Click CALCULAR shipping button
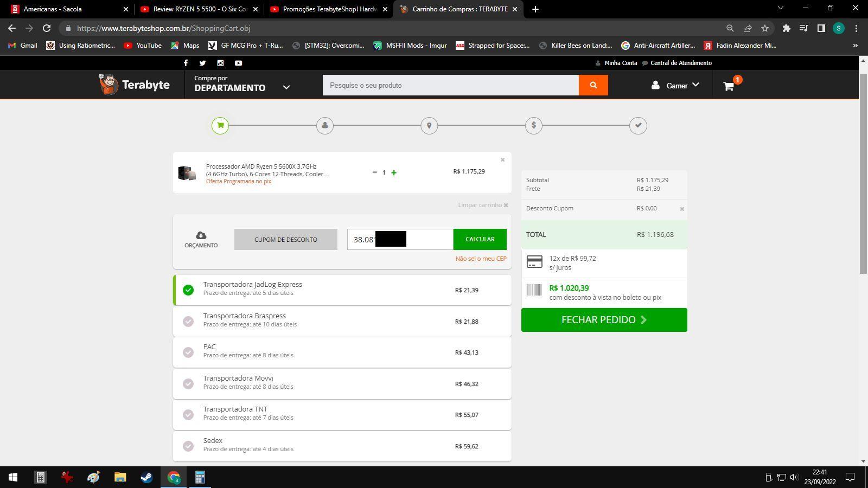Viewport: 868px width, 488px height. click(480, 239)
